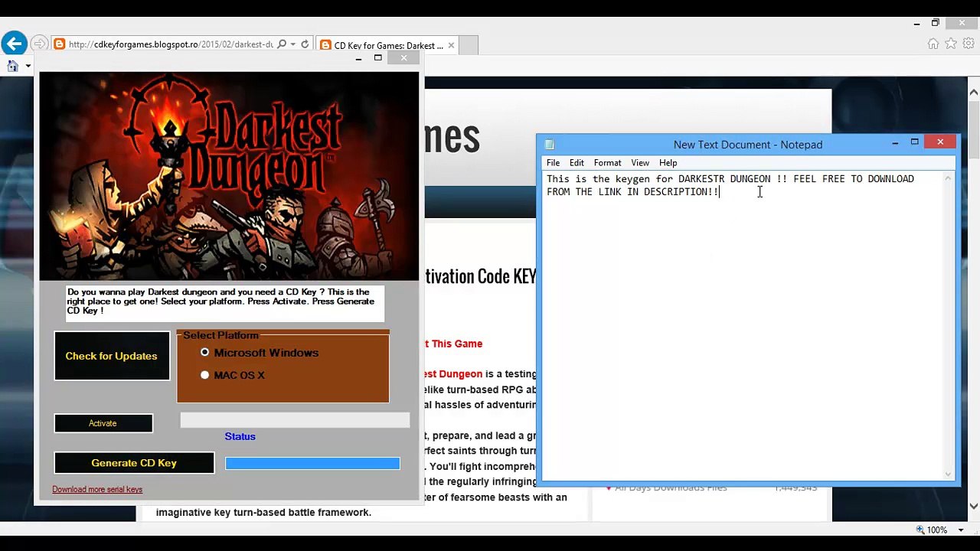980x551 pixels.
Task: Click the Notepad document icon in title bar
Action: pos(549,144)
